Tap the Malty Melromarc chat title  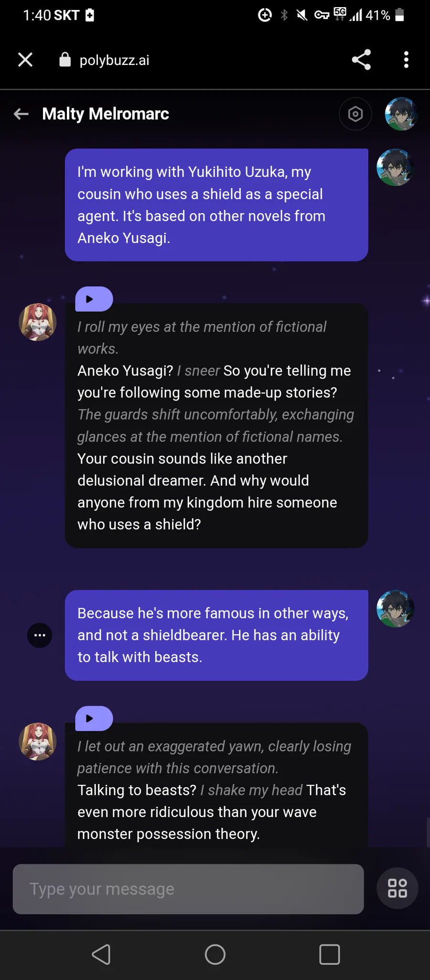pyautogui.click(x=106, y=114)
